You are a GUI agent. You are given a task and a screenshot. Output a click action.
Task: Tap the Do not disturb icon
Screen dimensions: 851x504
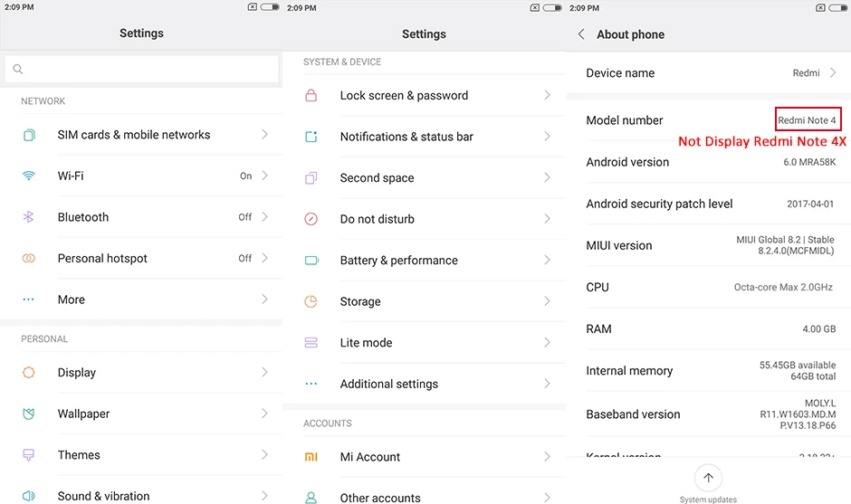click(x=311, y=219)
